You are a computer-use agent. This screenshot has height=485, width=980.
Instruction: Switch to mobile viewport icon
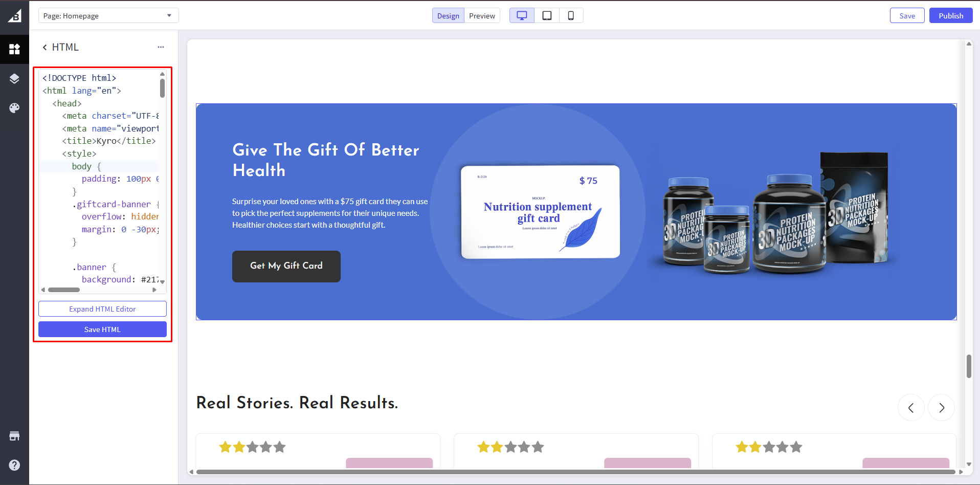[x=571, y=16]
